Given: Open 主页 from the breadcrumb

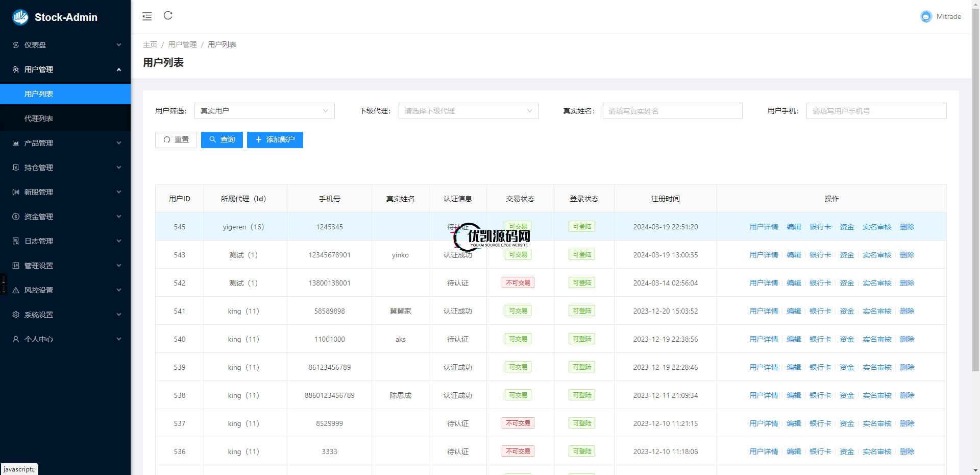Looking at the screenshot, I should (x=150, y=44).
